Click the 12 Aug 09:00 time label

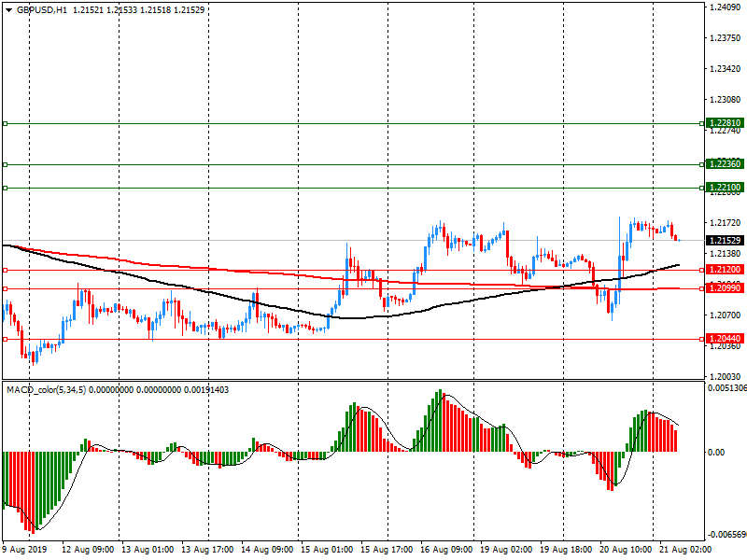pos(88,550)
